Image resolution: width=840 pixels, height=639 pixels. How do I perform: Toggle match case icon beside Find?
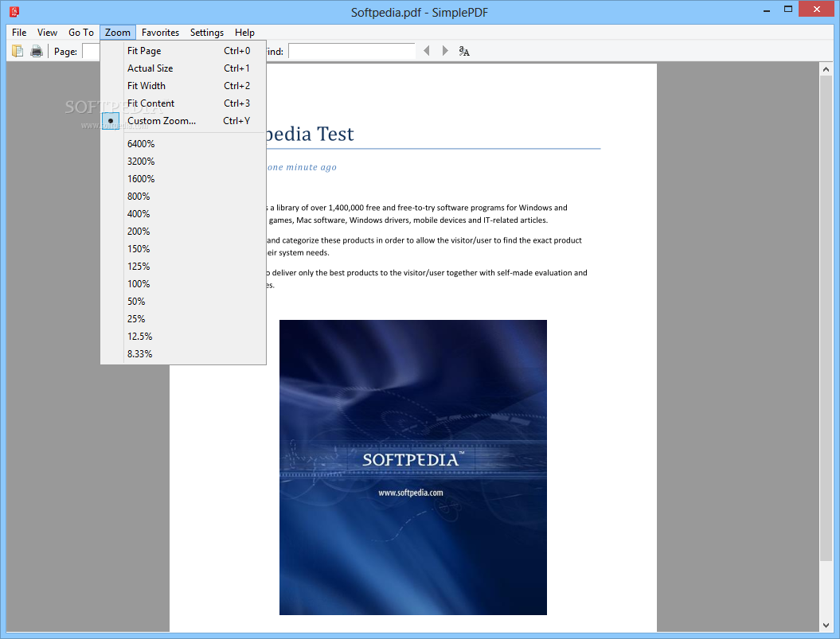[x=464, y=51]
